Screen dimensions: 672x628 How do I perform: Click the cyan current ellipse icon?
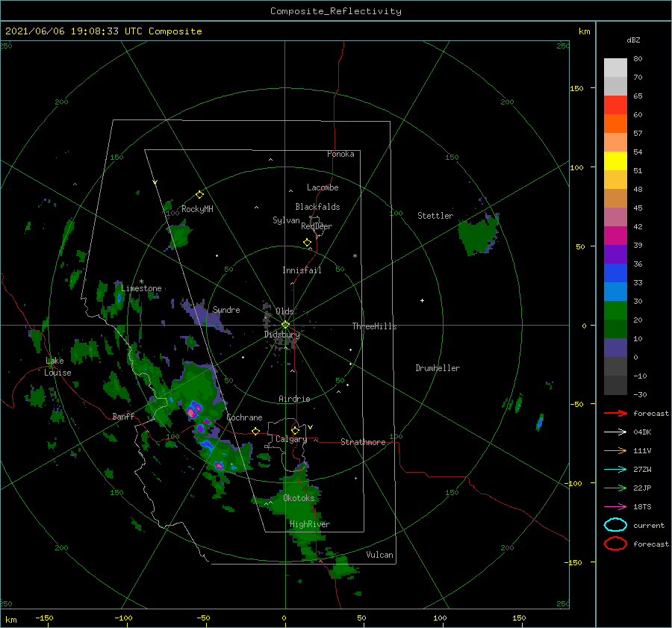(x=615, y=525)
